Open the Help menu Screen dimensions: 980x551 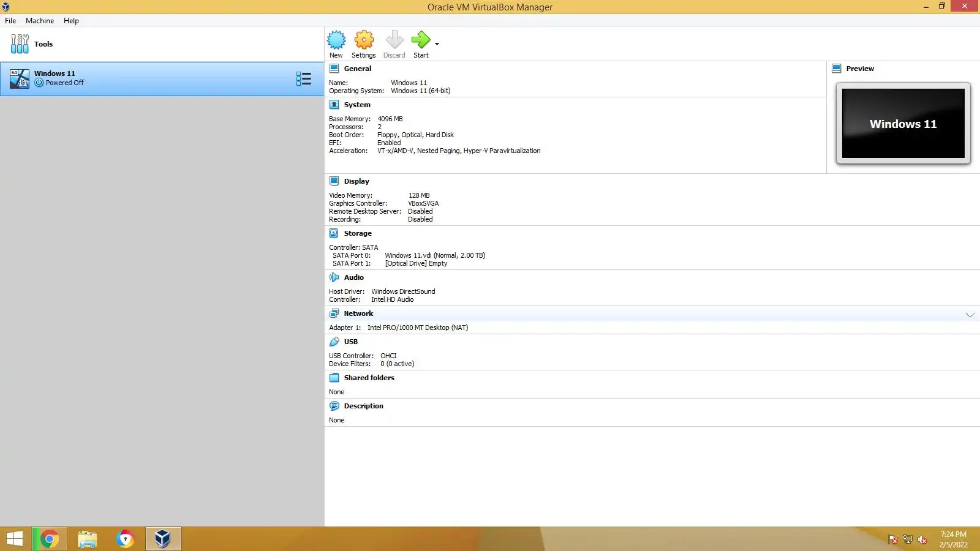coord(71,21)
